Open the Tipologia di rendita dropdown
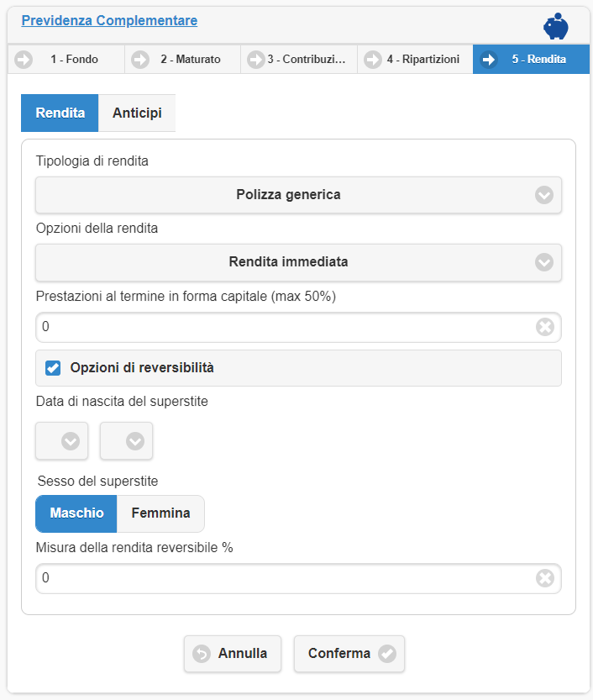593x700 pixels. pyautogui.click(x=298, y=195)
